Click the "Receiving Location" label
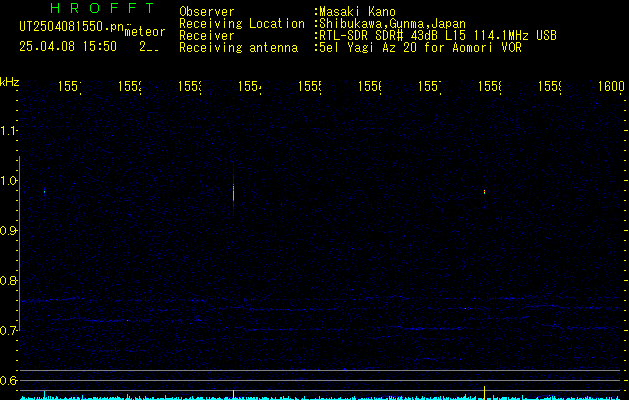The width and height of the screenshot is (629, 400). click(242, 24)
